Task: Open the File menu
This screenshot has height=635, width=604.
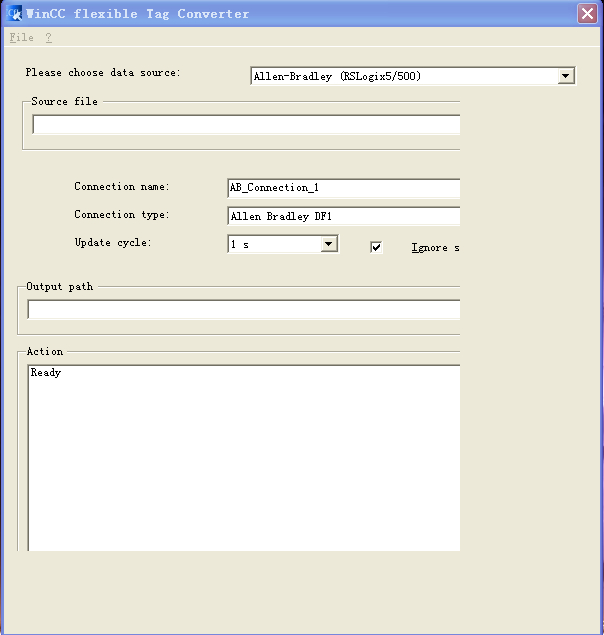Action: point(21,37)
